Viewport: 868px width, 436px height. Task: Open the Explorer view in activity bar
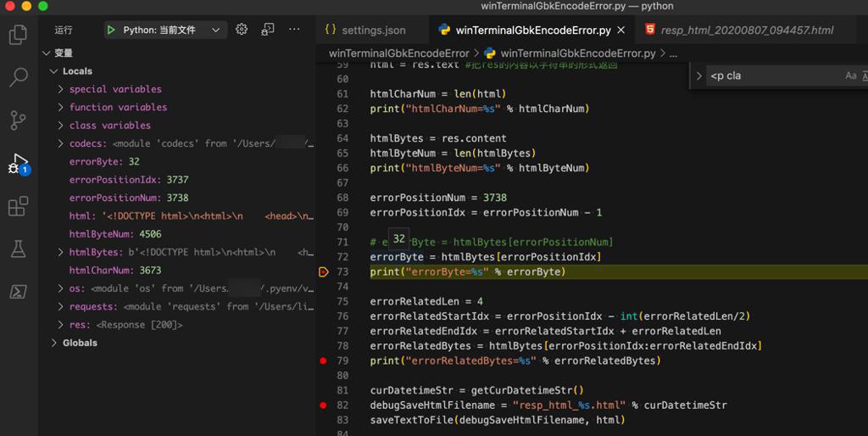pos(18,34)
